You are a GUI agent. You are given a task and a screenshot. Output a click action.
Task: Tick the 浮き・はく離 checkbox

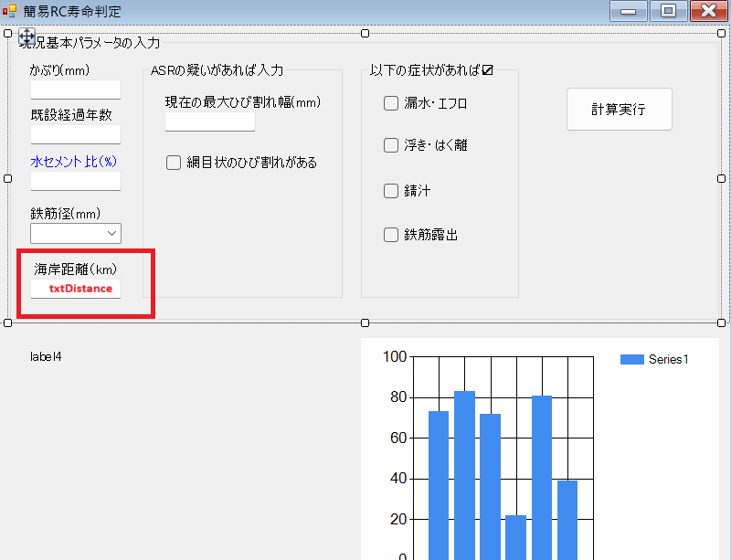(x=391, y=145)
